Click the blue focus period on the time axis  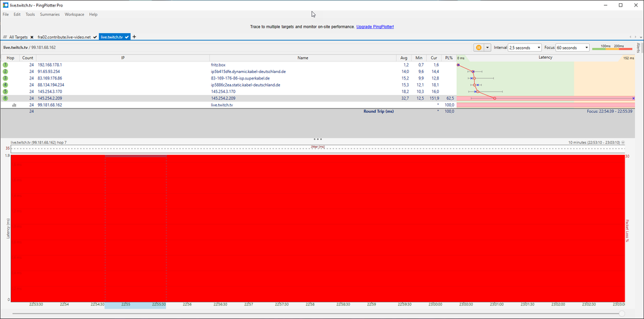136,305
